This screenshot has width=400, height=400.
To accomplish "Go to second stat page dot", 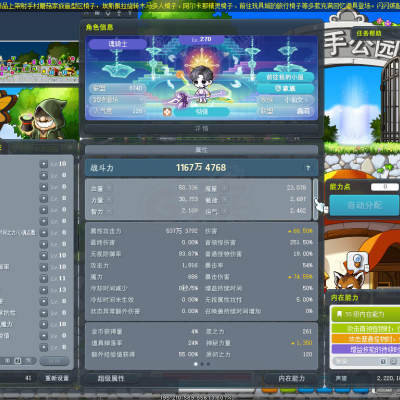I will point(202,364).
